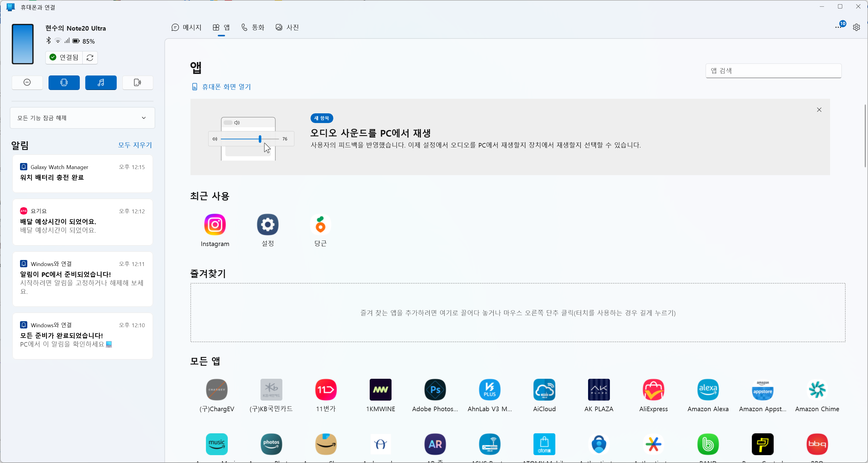This screenshot has height=463, width=868.
Task: Click the 현수의 Note20 Ultra device name
Action: 76,28
